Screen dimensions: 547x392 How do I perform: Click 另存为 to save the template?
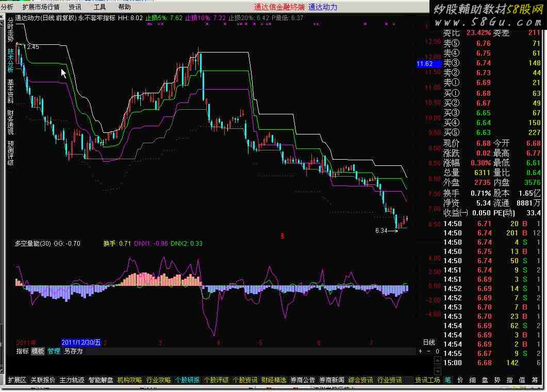pyautogui.click(x=73, y=351)
